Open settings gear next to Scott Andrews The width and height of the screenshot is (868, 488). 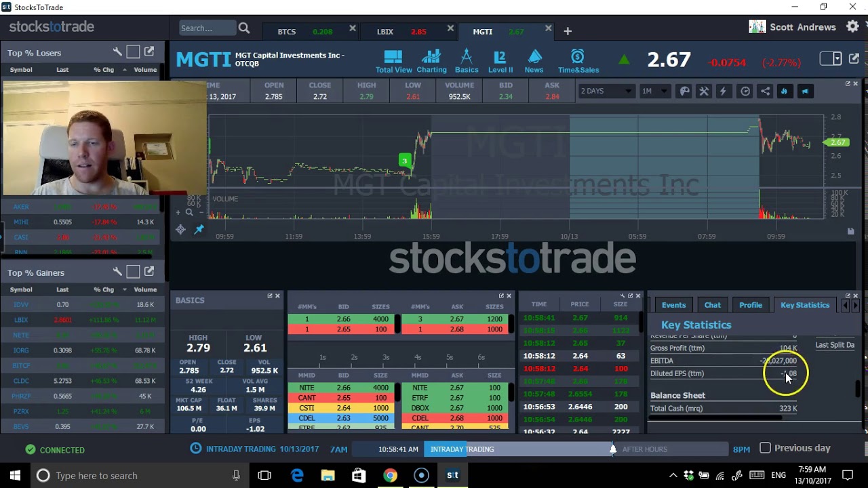click(853, 27)
